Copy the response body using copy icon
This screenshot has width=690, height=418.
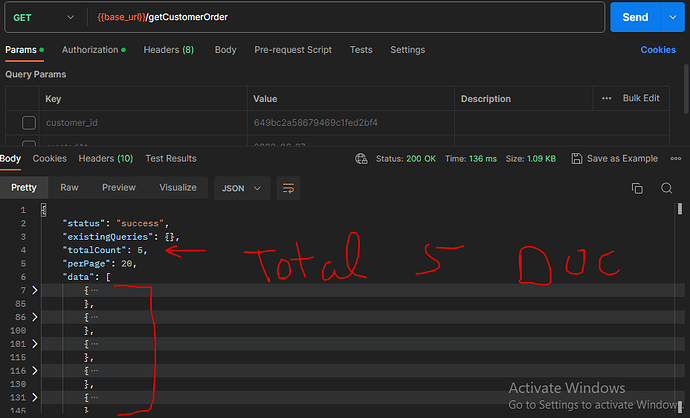(637, 188)
